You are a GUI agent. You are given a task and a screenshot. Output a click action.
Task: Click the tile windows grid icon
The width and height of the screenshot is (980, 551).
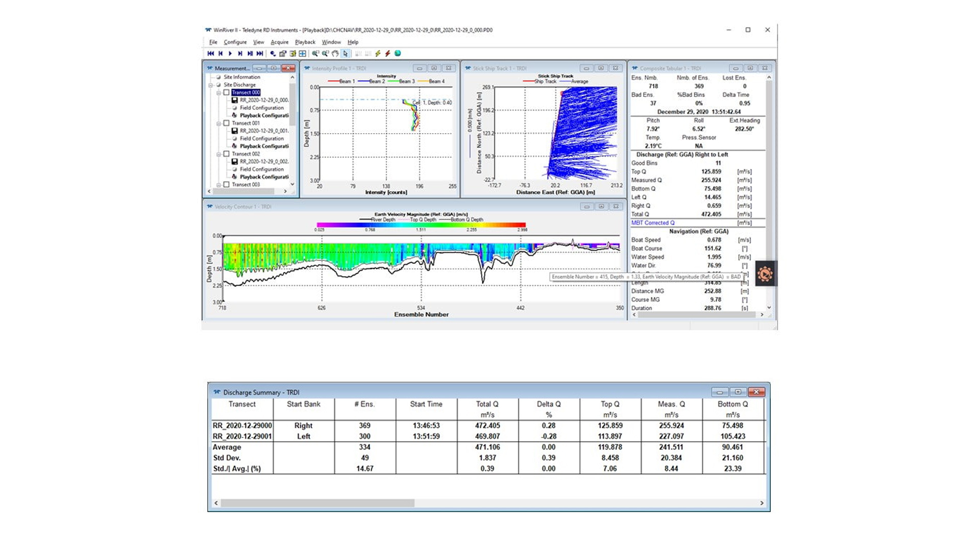pyautogui.click(x=302, y=54)
